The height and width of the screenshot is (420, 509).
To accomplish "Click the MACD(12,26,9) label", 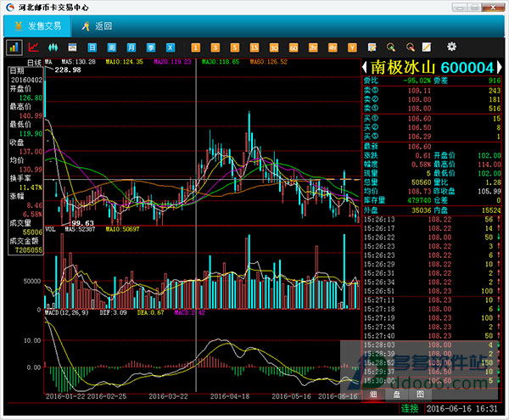I will click(66, 313).
